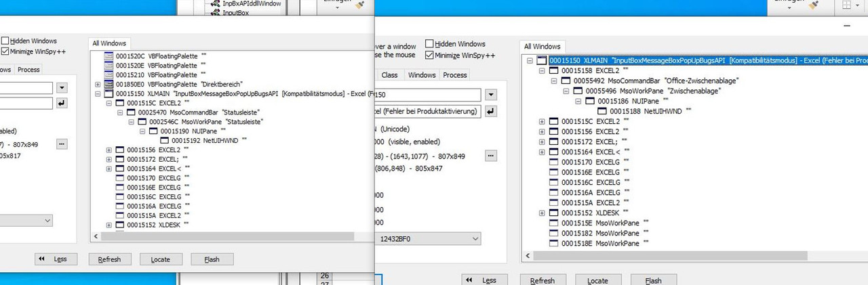Toggle Hidden Windows checkbox in left WinSpy window
The height and width of the screenshot is (285, 868).
click(x=6, y=41)
